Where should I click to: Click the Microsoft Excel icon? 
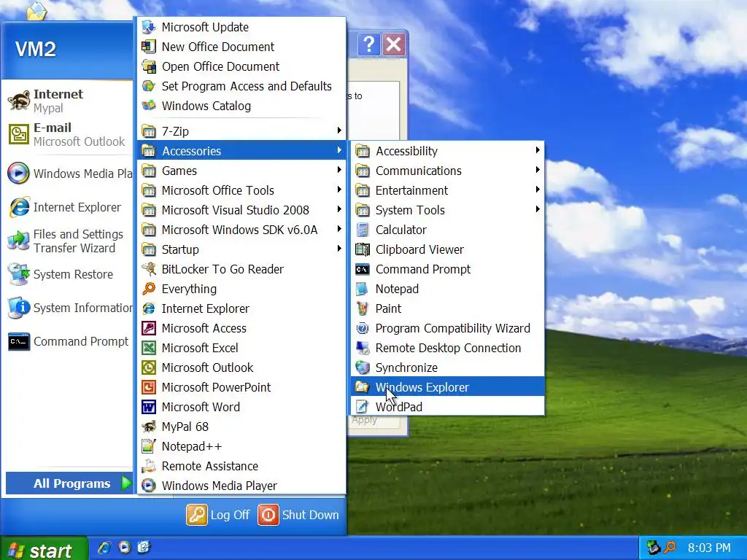click(x=149, y=348)
